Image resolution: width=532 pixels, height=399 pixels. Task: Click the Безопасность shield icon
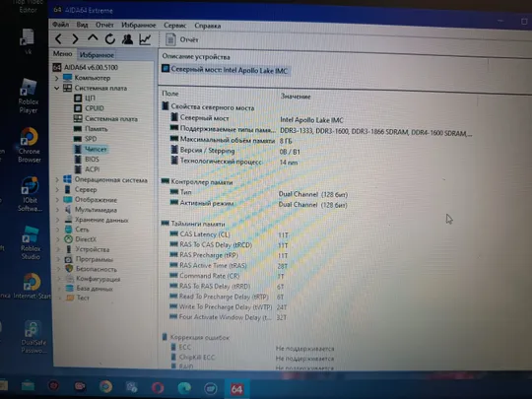[x=69, y=269]
